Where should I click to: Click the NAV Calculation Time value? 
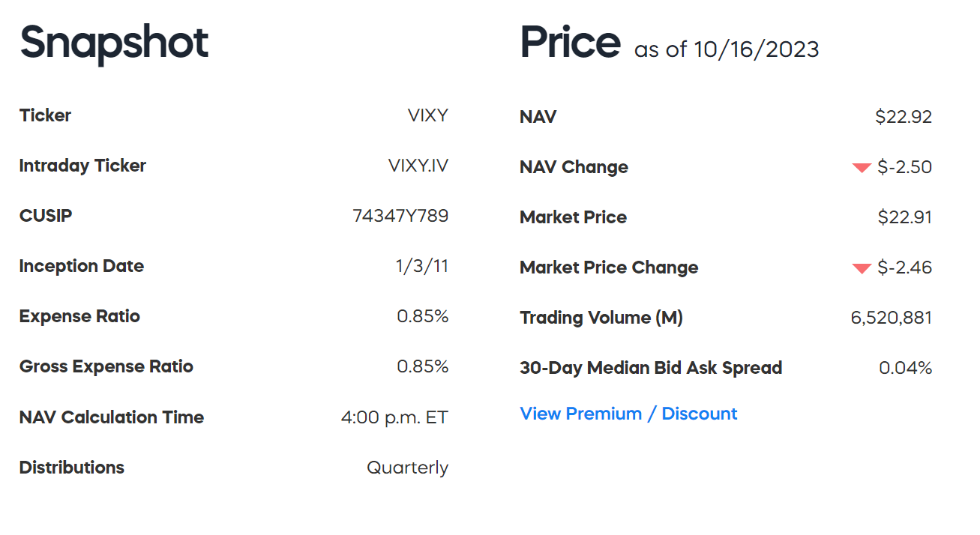click(395, 417)
